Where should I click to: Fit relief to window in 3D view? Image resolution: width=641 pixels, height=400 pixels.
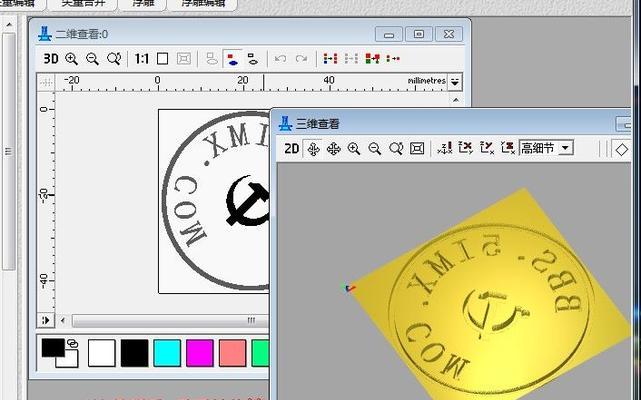pos(417,148)
